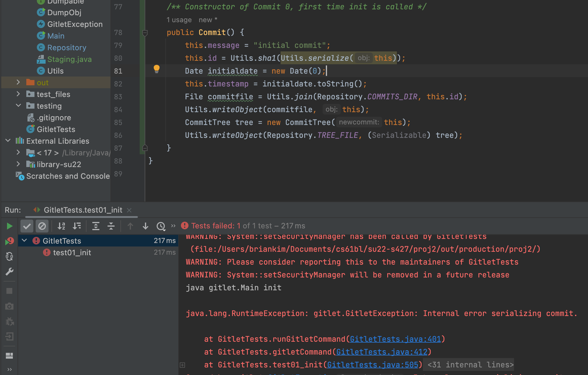Image resolution: width=588 pixels, height=375 pixels.
Task: Click the wrench settings icon in Run panel
Action: coord(9,272)
